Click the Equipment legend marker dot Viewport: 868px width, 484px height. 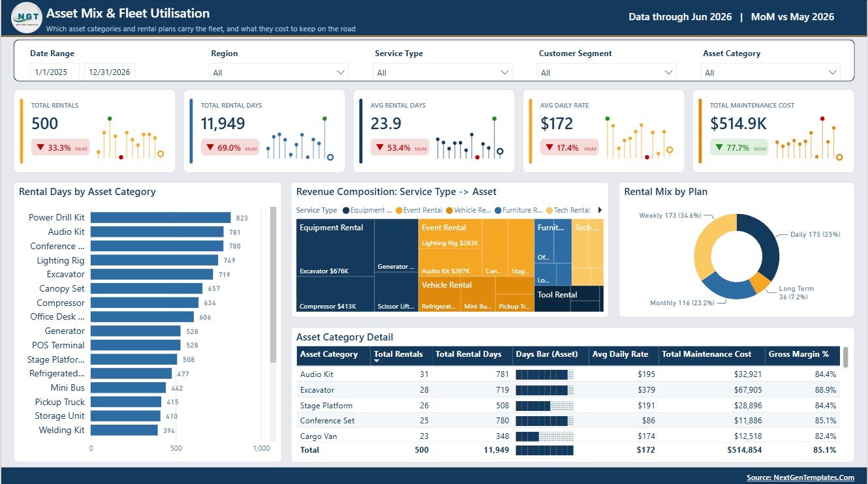tap(347, 210)
